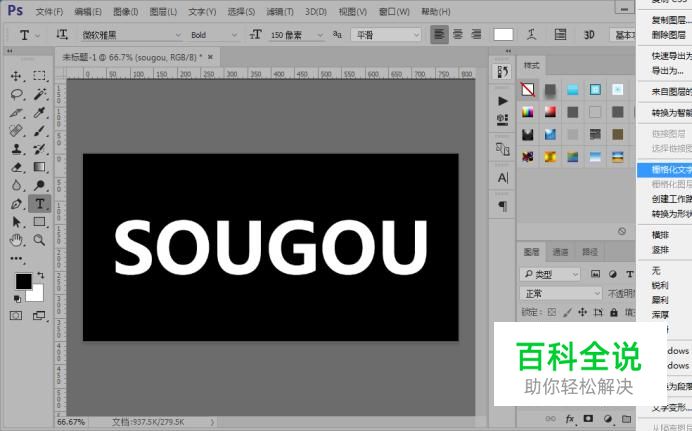This screenshot has height=431, width=692.
Task: Reset to default foreground/background colors
Action: (17, 299)
